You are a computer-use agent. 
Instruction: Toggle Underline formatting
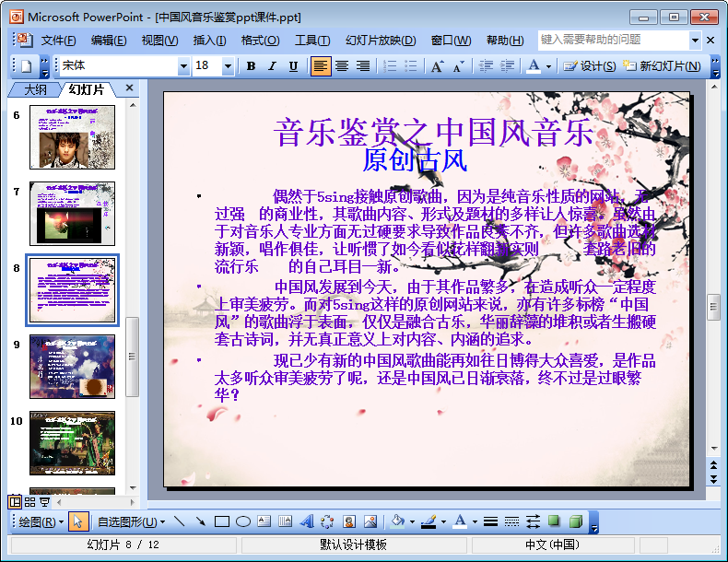click(x=293, y=66)
